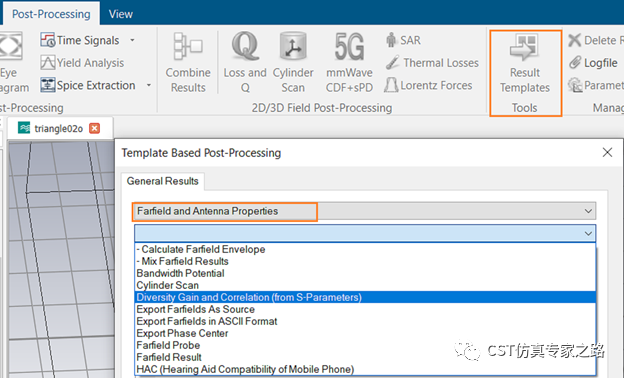This screenshot has height=378, width=624.
Task: Click the Combine Results icon
Action: [x=188, y=62]
